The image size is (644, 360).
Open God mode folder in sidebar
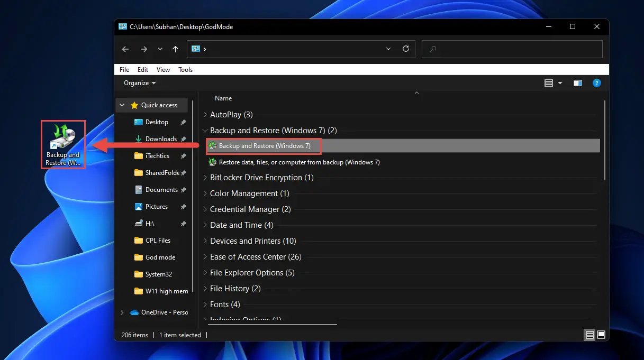tap(160, 257)
